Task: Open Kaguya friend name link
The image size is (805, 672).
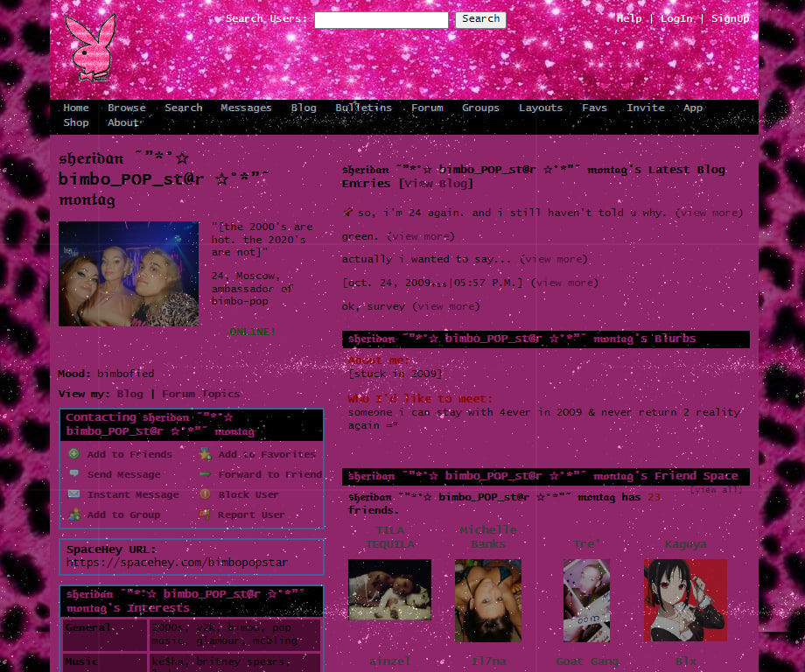Action: [x=685, y=544]
